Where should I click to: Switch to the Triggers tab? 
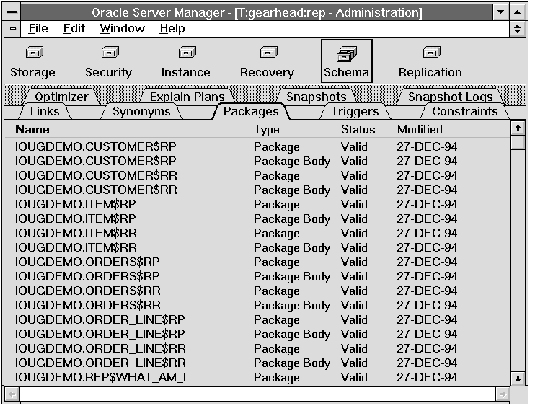pos(356,111)
